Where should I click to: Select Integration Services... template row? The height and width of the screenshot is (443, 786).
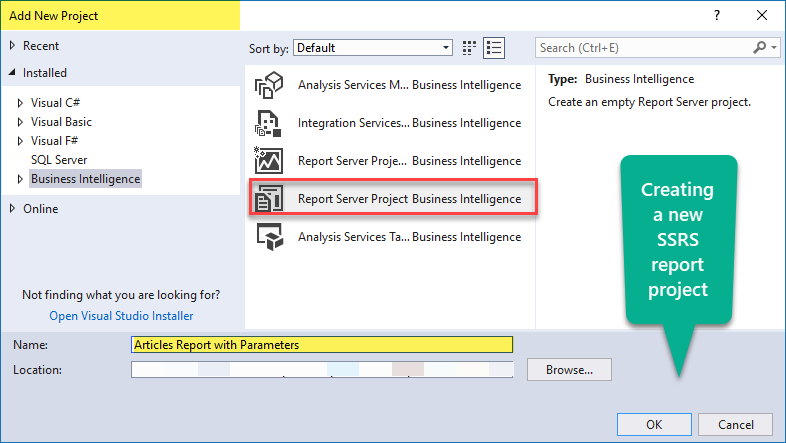pos(391,123)
